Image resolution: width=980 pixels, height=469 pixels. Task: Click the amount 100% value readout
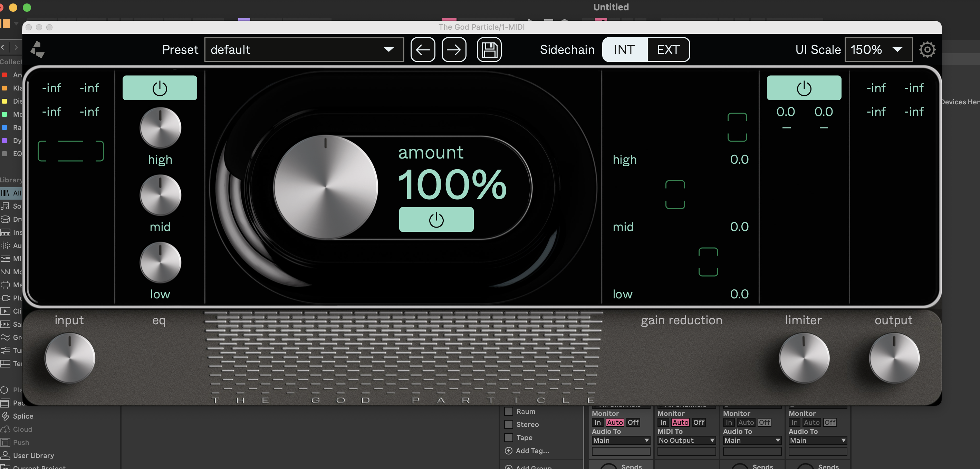point(452,185)
